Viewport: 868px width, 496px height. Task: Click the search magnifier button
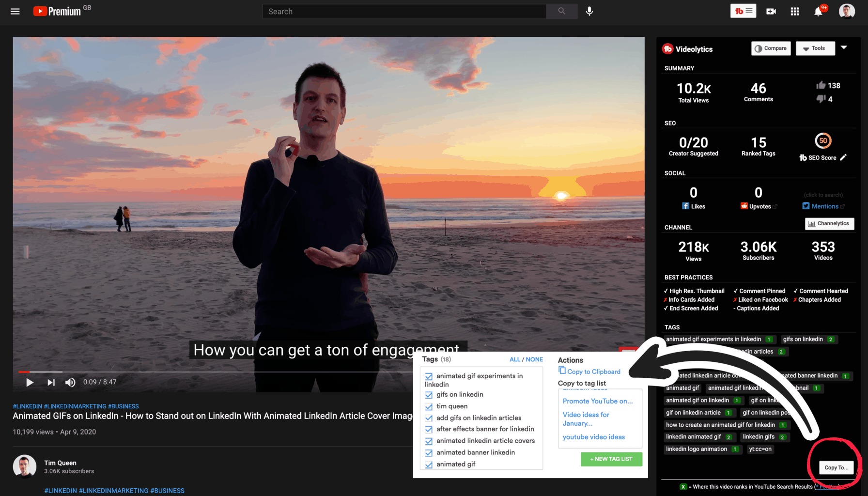pos(561,11)
